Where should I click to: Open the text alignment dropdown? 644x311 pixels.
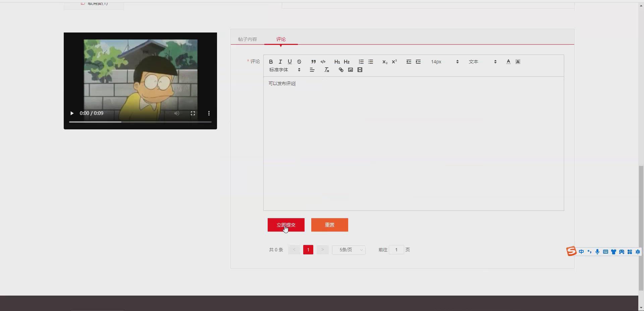point(312,70)
